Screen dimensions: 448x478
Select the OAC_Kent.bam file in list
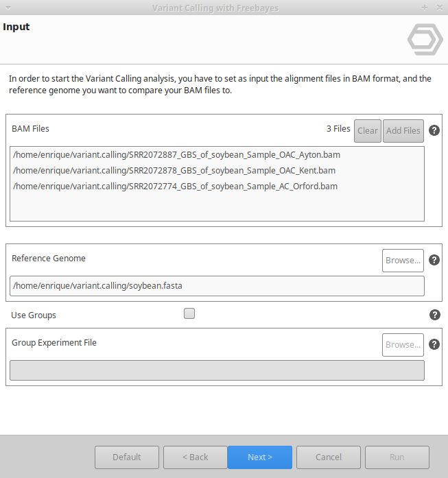pyautogui.click(x=174, y=170)
